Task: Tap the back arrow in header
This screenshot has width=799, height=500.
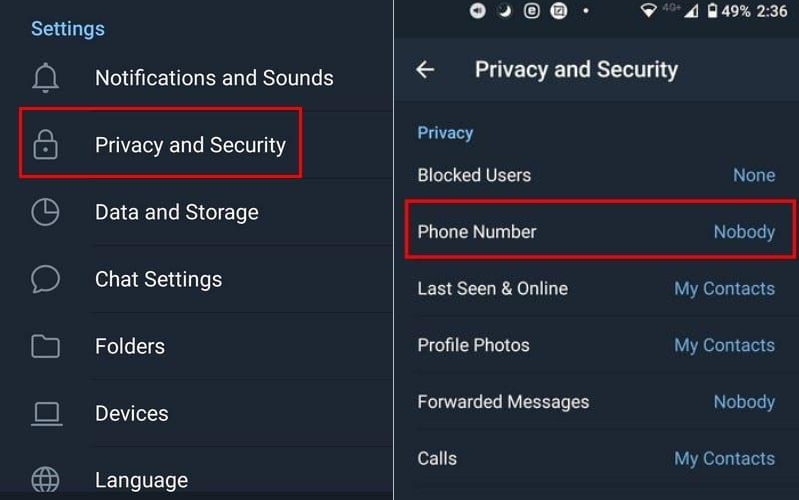Action: pyautogui.click(x=425, y=69)
